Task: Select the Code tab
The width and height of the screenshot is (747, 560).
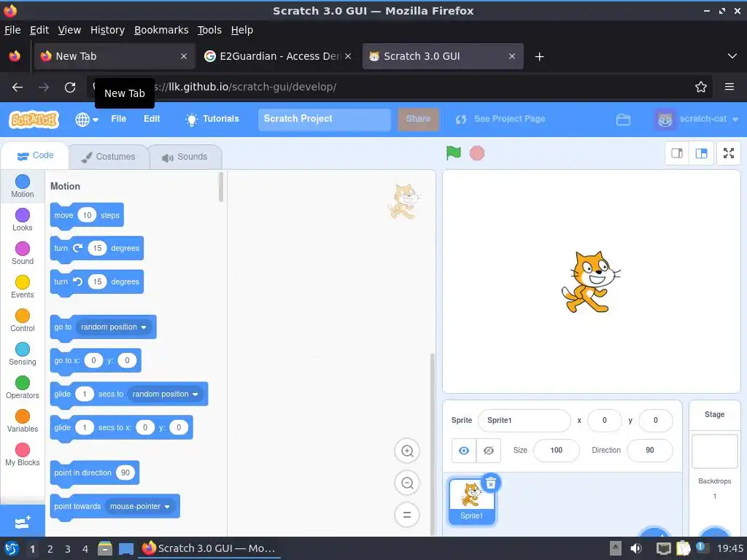Action: (x=35, y=155)
